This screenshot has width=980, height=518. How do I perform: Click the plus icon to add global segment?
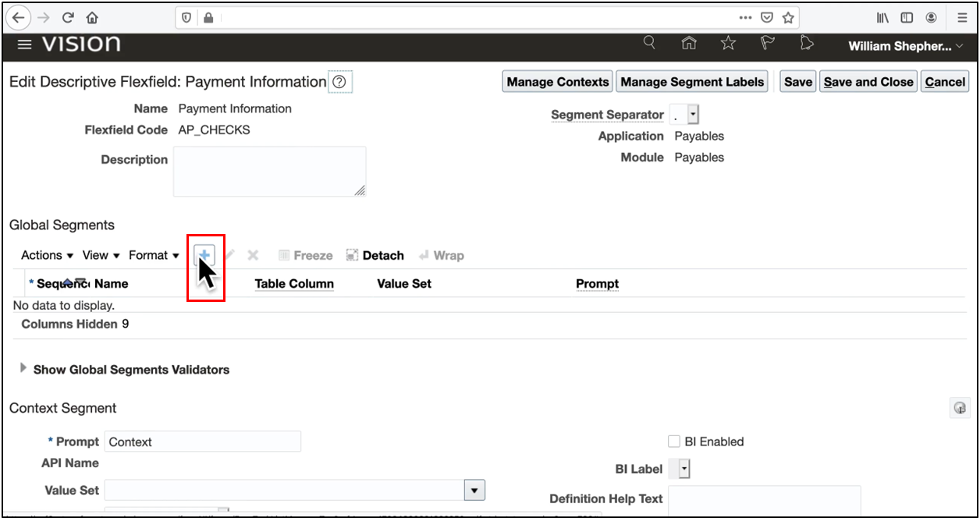click(x=204, y=255)
